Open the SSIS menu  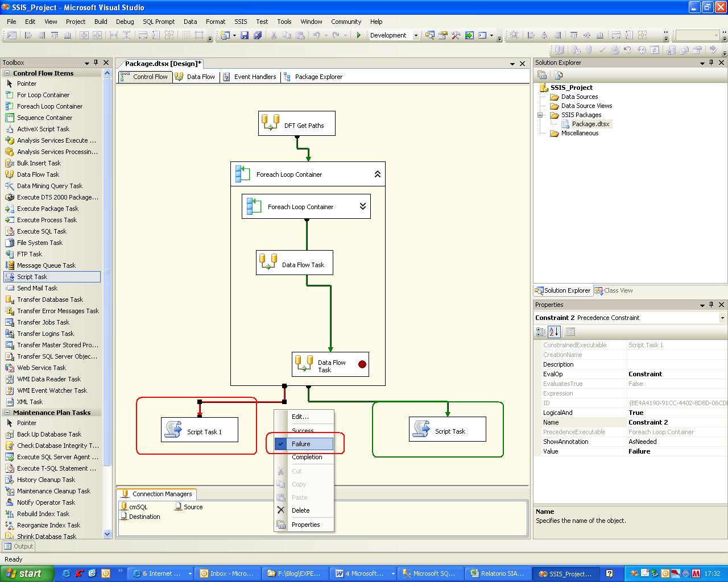point(241,22)
